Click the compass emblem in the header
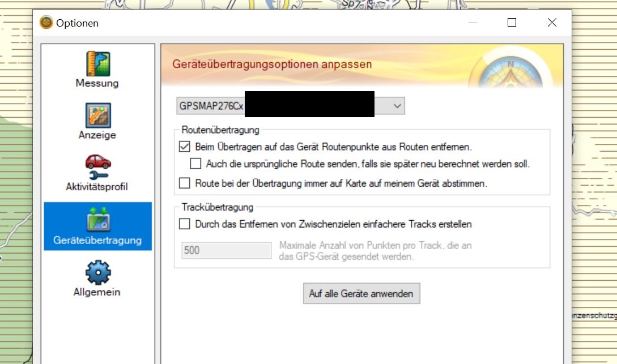Image resolution: width=617 pixels, height=364 pixels. (510, 71)
